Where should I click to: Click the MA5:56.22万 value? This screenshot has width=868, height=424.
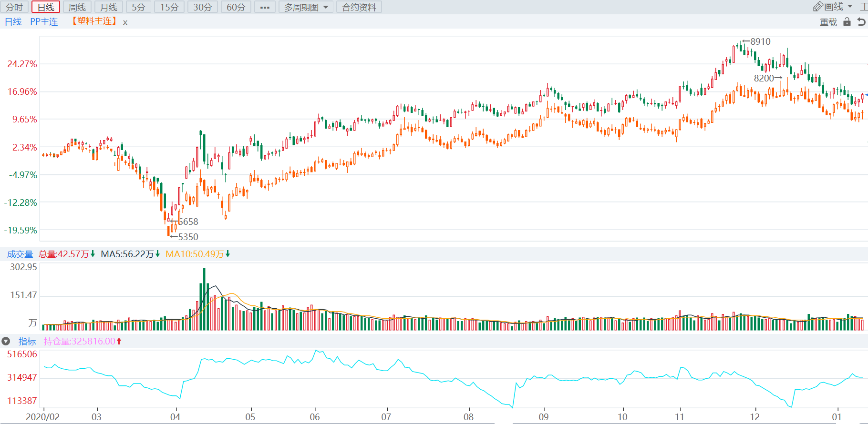pos(127,254)
